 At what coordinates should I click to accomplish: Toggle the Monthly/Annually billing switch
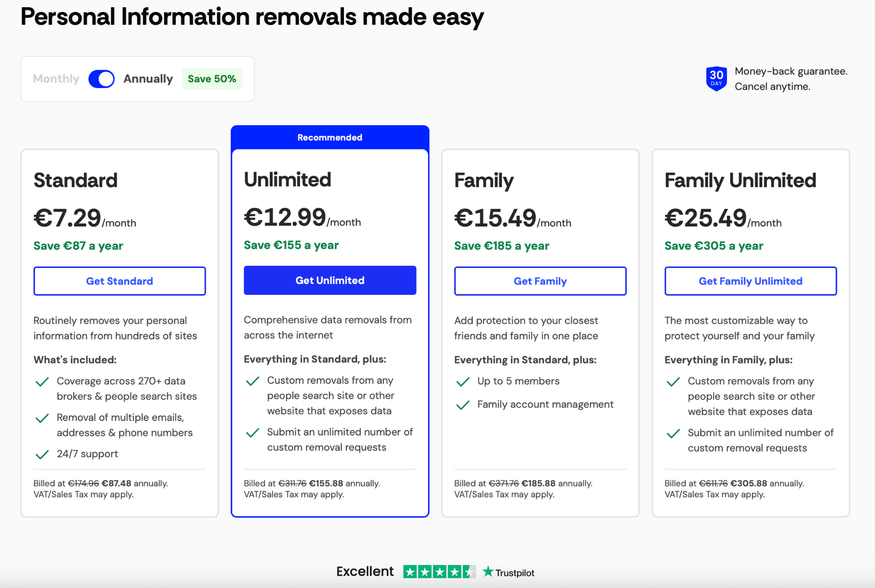pyautogui.click(x=102, y=79)
